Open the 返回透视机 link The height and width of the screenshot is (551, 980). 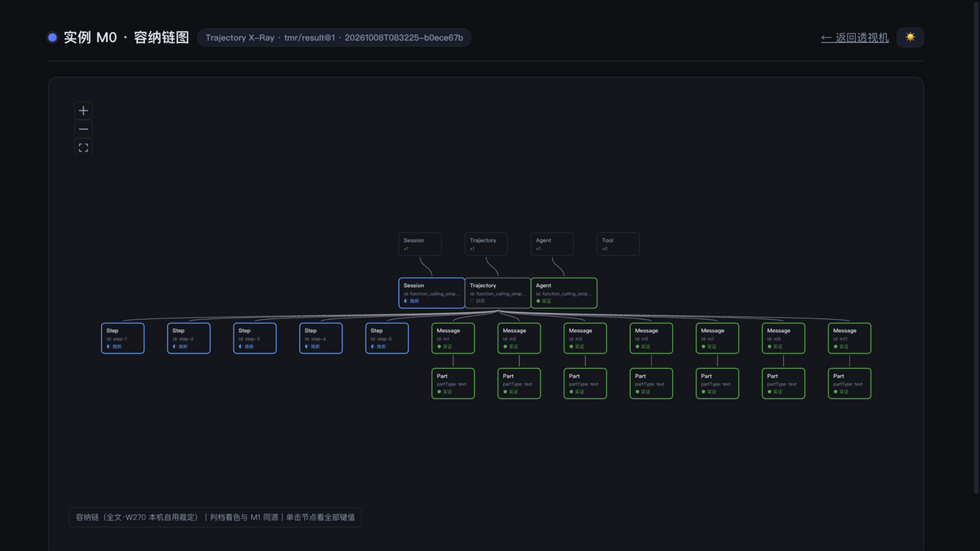pyautogui.click(x=854, y=37)
